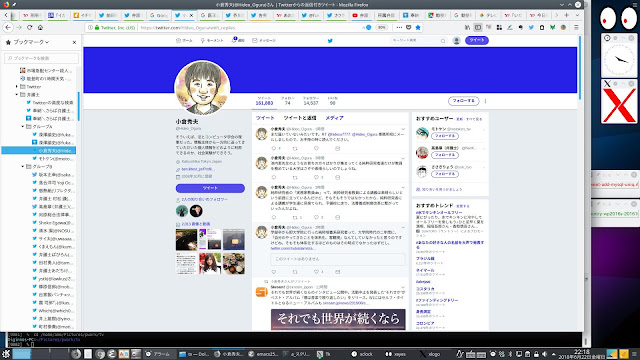Click followers count 14,537
This screenshot has width=640, height=360.
[311, 101]
